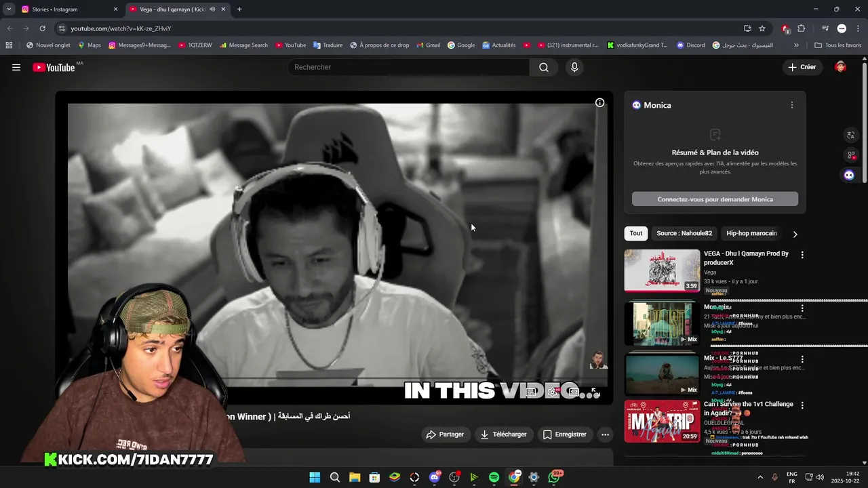Image resolution: width=868 pixels, height=488 pixels.
Task: Click Partager to share the video
Action: pos(446,434)
